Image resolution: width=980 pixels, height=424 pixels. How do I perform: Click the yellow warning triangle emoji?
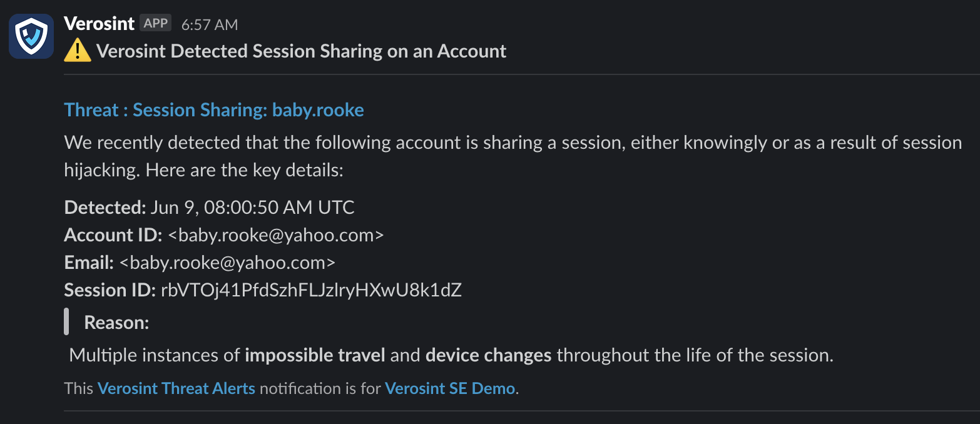[x=78, y=51]
